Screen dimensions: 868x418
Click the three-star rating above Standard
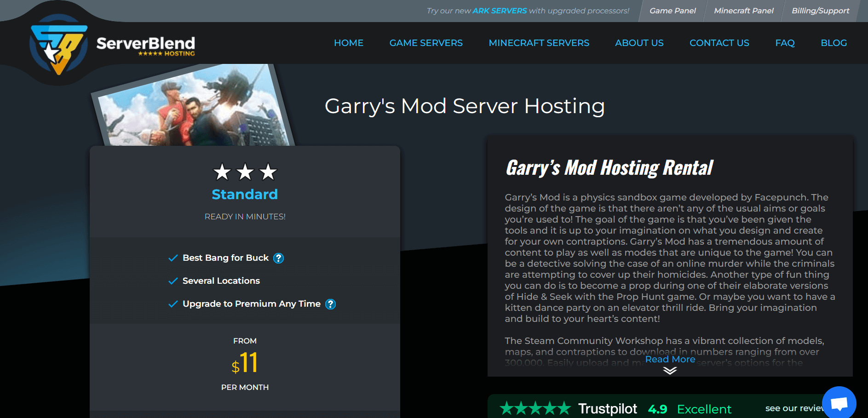(x=245, y=172)
